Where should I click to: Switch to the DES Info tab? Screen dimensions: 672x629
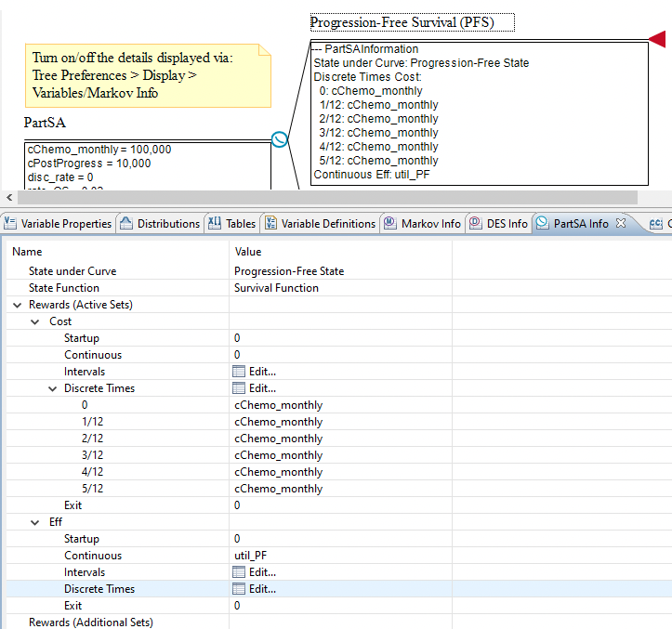[x=498, y=223]
